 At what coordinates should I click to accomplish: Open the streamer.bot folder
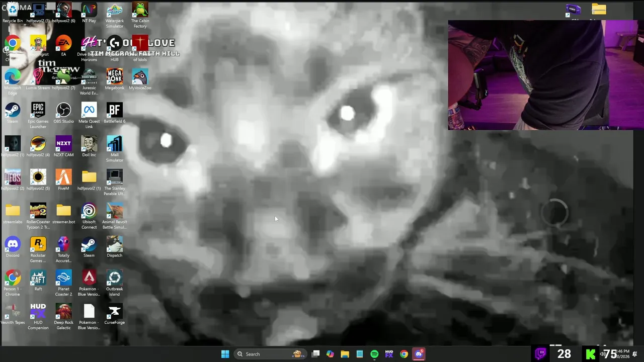coord(63,214)
